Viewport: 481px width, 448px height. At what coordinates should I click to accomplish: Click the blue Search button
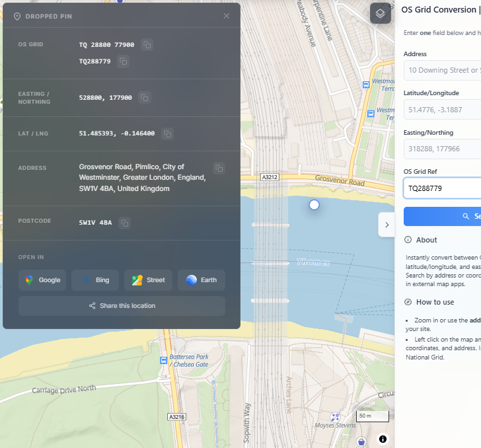[443, 216]
